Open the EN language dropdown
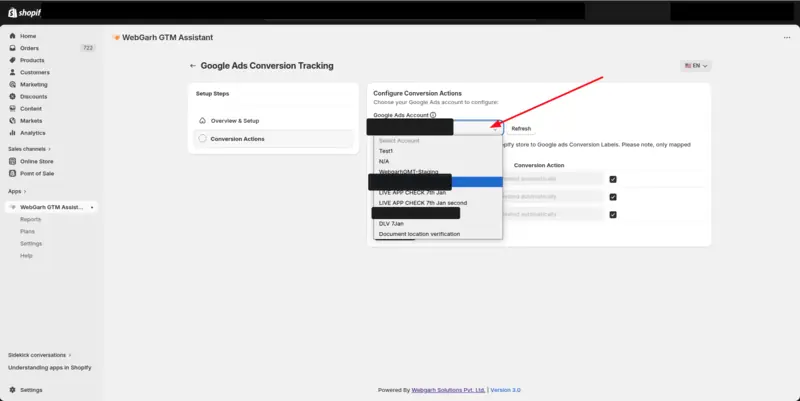This screenshot has width=800, height=401. pyautogui.click(x=695, y=66)
